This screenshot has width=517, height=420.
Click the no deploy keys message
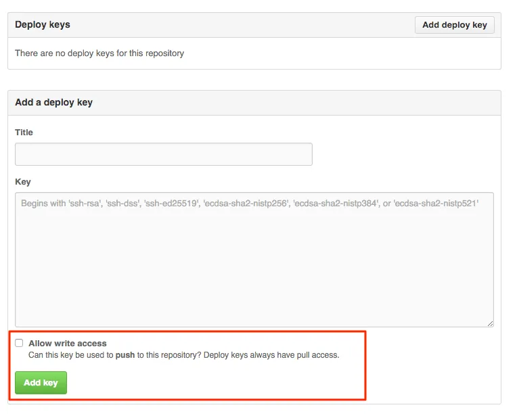coord(99,53)
